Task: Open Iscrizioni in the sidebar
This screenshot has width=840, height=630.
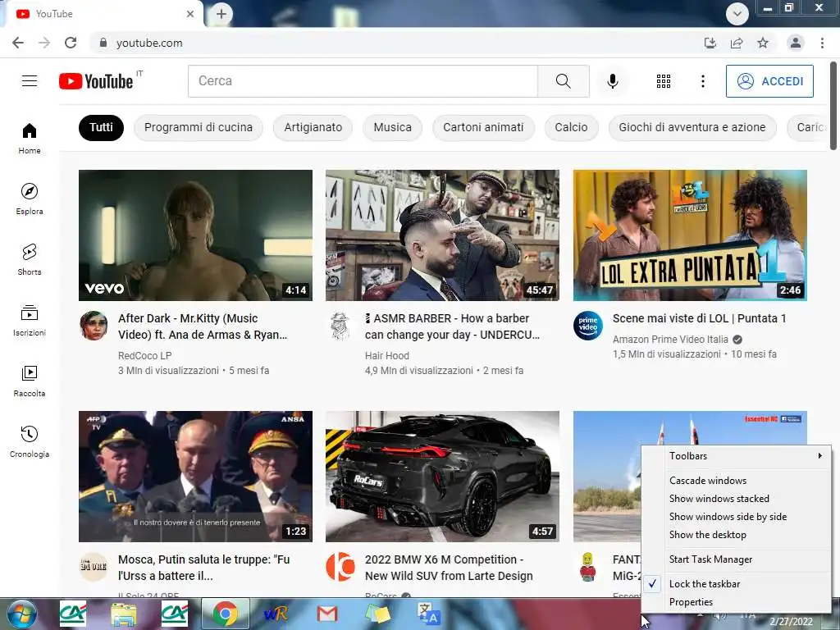Action: [30, 321]
